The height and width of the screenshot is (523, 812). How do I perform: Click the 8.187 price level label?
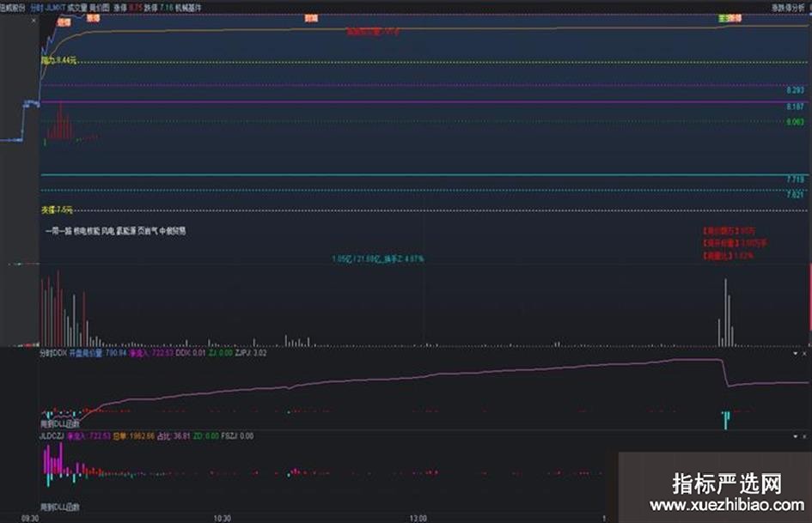[795, 106]
